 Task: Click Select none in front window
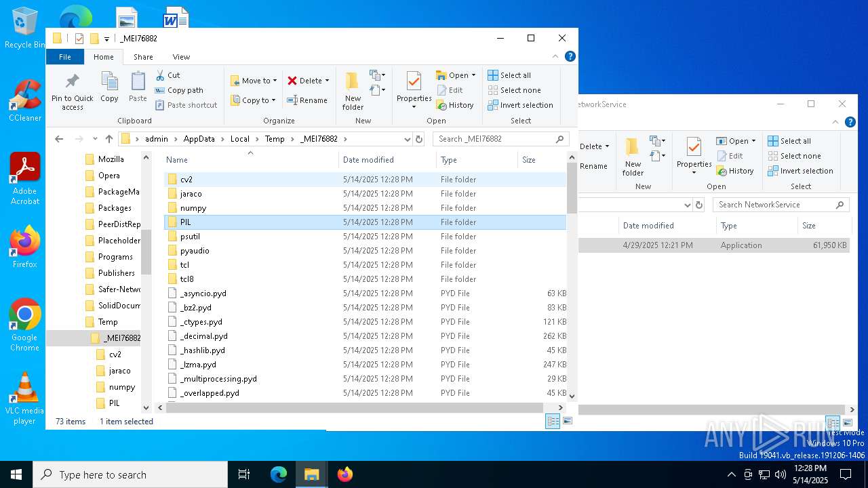coord(514,90)
